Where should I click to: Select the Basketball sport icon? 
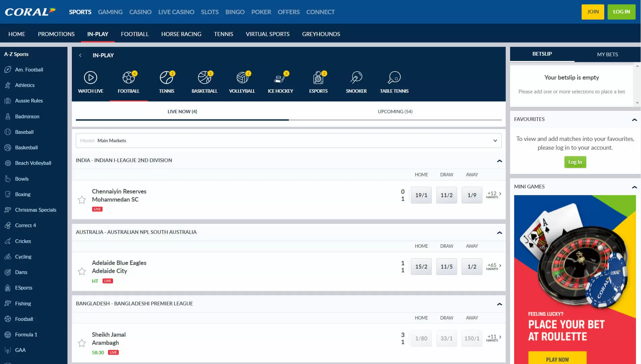click(204, 78)
